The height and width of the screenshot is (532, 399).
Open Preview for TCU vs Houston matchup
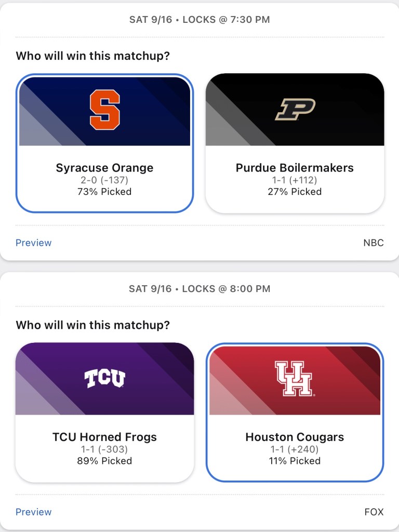34,512
